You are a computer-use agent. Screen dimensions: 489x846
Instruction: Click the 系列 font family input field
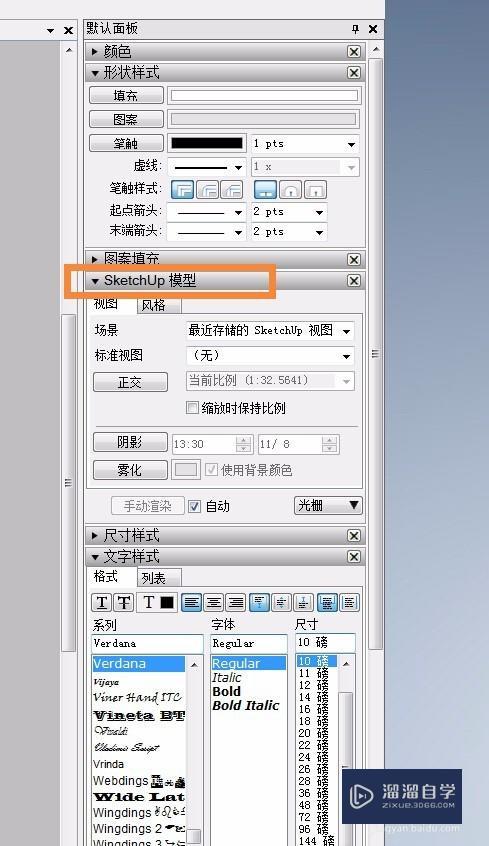tap(147, 643)
